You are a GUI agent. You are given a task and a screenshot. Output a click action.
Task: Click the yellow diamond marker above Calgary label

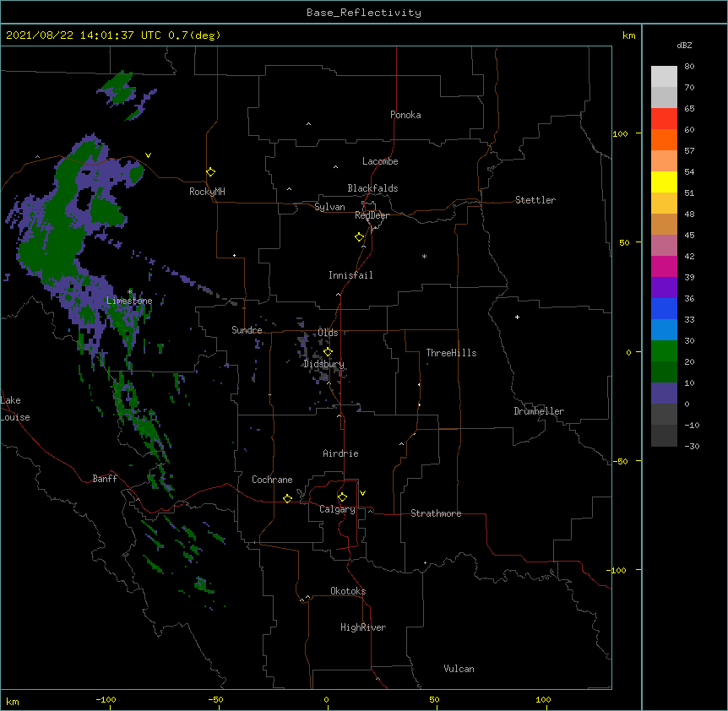coord(342,497)
